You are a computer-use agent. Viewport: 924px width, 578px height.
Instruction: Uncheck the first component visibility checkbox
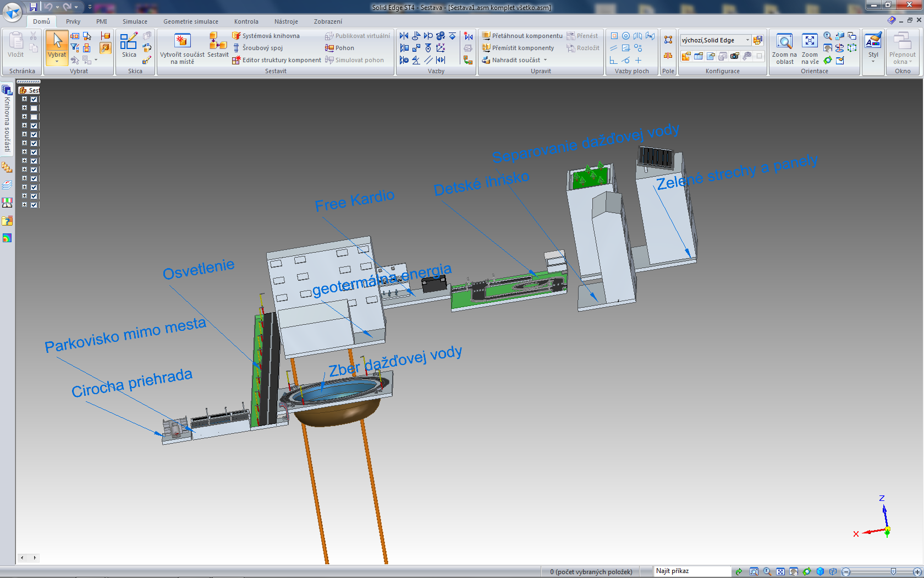(x=34, y=99)
